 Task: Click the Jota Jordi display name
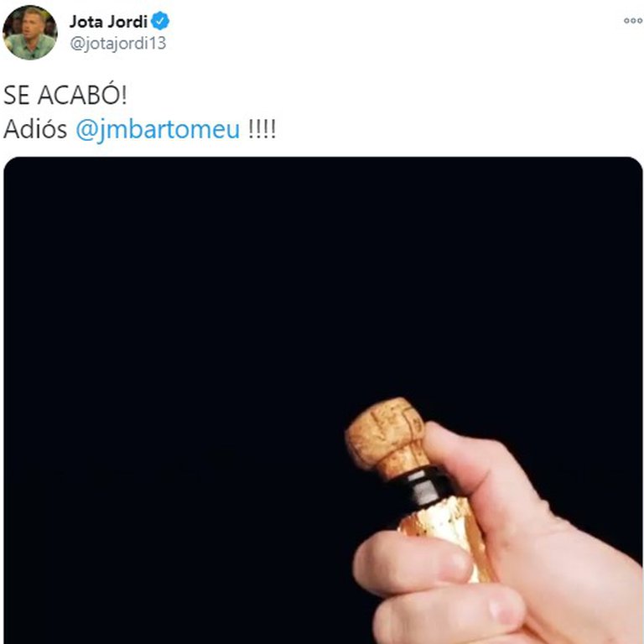click(x=108, y=21)
